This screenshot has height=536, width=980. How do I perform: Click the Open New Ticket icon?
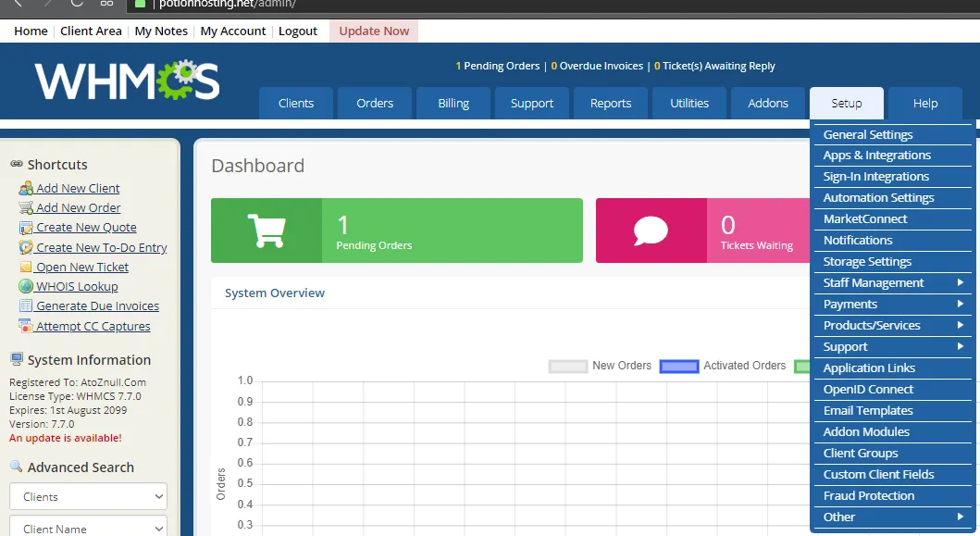coord(26,268)
